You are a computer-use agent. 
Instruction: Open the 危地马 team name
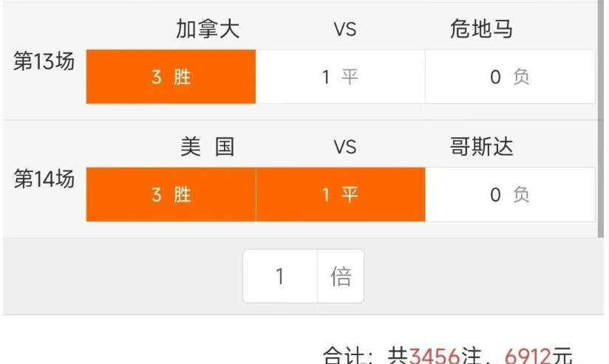pos(481,30)
